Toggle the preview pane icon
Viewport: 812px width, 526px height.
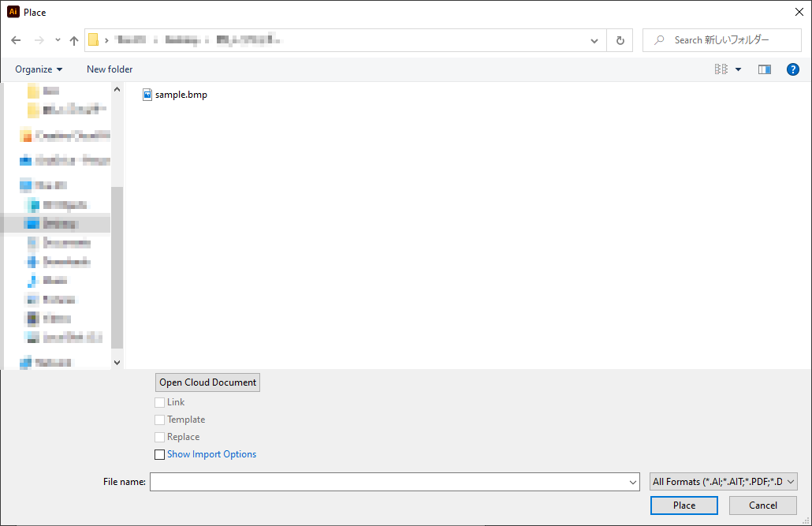[x=764, y=69]
